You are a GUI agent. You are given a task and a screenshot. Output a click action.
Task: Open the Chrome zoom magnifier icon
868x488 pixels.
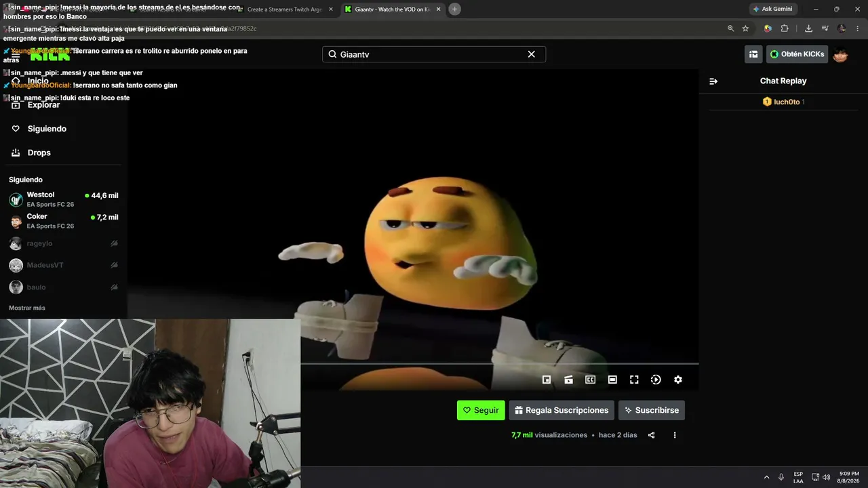pyautogui.click(x=730, y=28)
